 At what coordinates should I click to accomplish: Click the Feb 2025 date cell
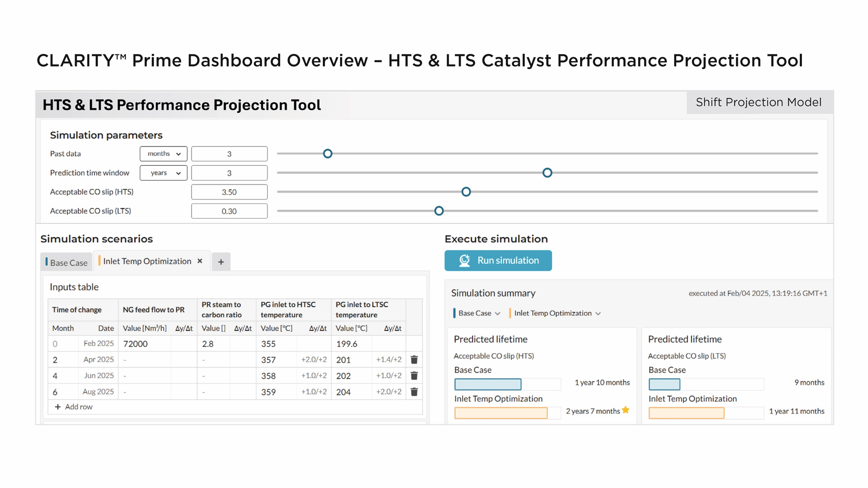point(98,343)
